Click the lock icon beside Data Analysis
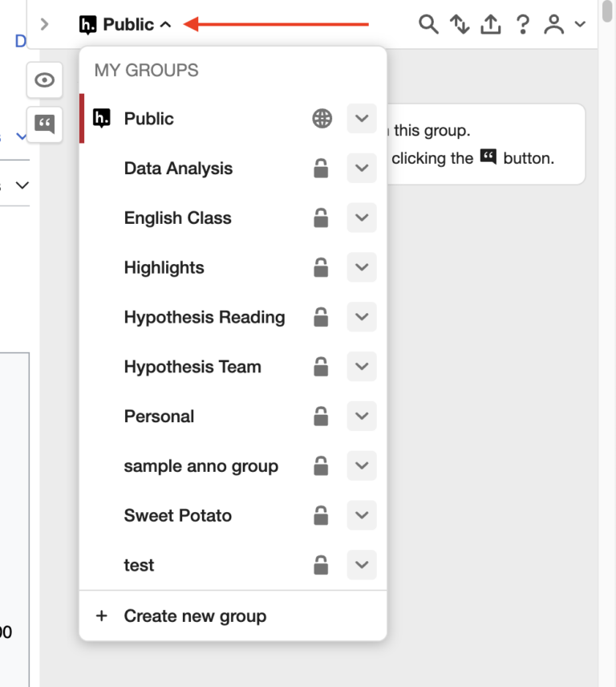 coord(321,168)
